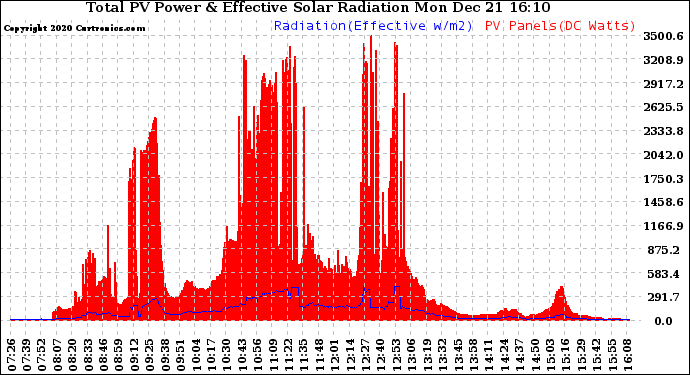
Task: Click the 14:11 time label
Action: click(x=489, y=355)
